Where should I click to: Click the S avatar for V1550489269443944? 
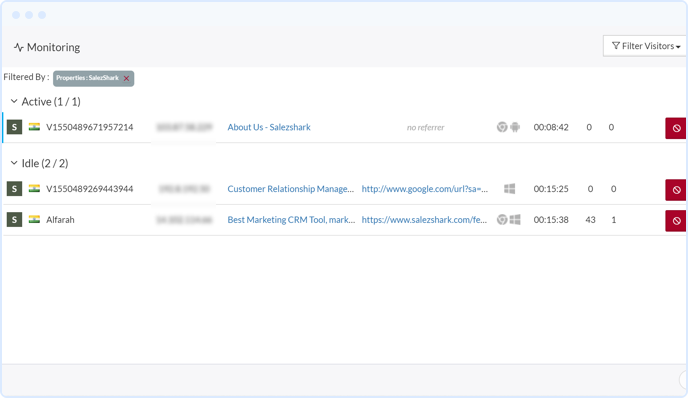14,189
